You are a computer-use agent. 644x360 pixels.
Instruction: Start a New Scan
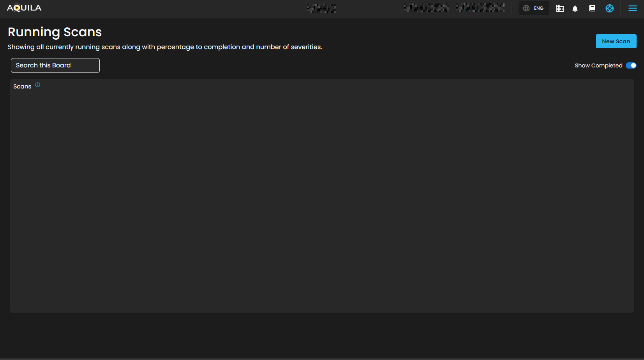pyautogui.click(x=616, y=41)
